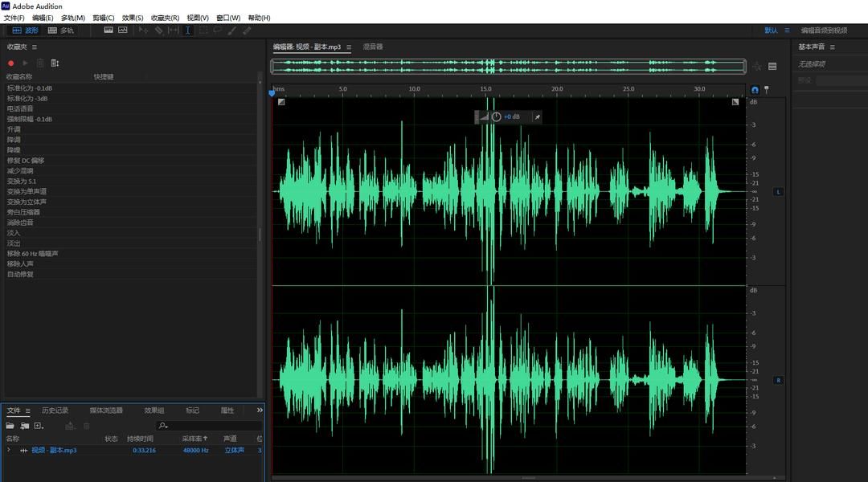Click the insert into multitrack icon

tap(70, 426)
